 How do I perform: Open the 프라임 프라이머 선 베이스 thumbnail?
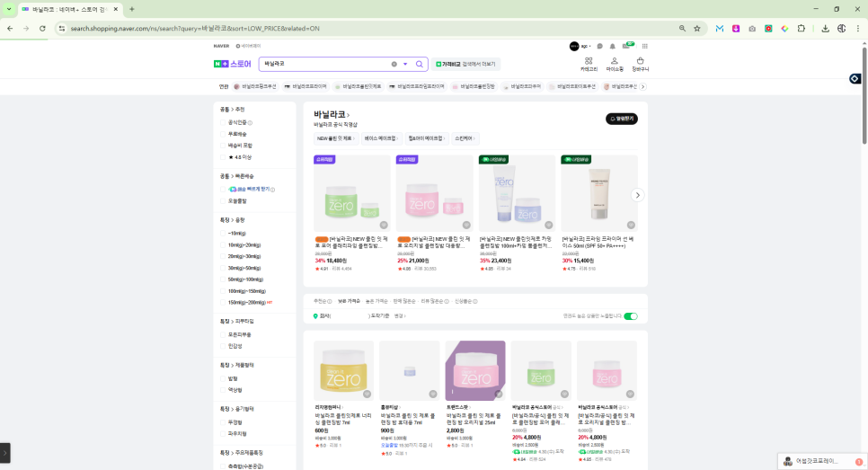(x=599, y=193)
